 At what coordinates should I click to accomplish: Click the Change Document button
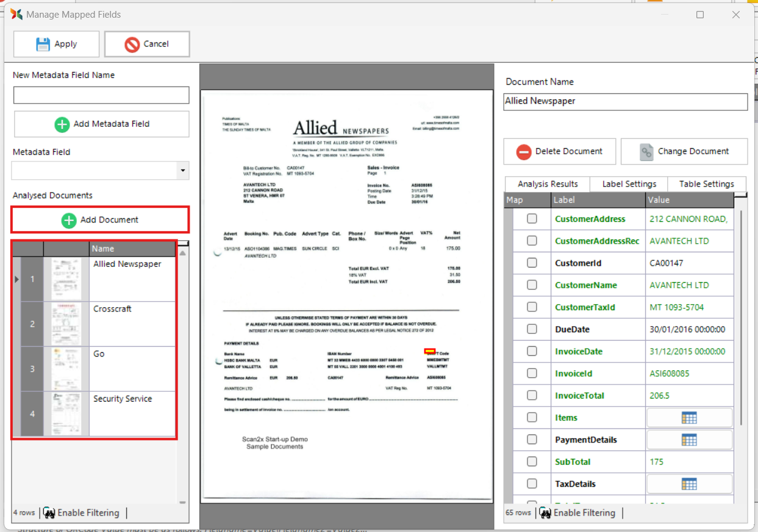tap(684, 152)
